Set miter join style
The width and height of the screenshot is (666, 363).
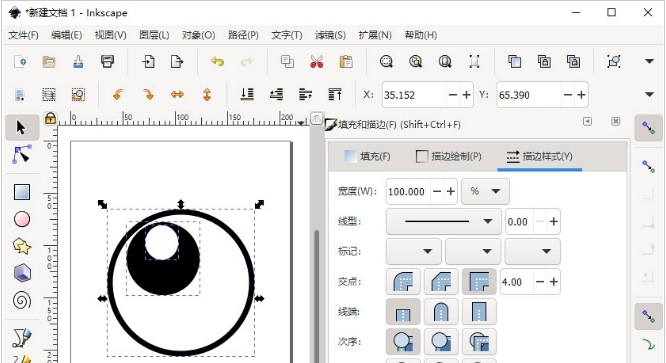[x=479, y=281]
